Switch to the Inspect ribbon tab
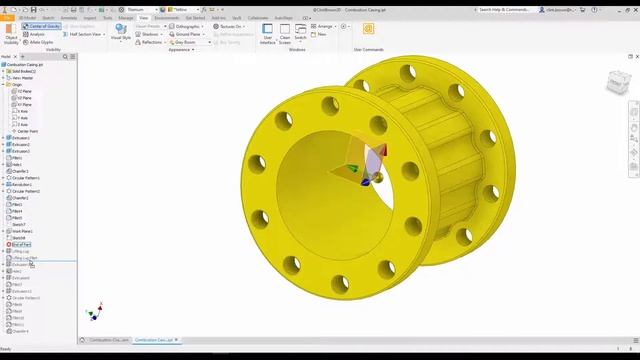640x360 pixels. pyautogui.click(x=90, y=18)
